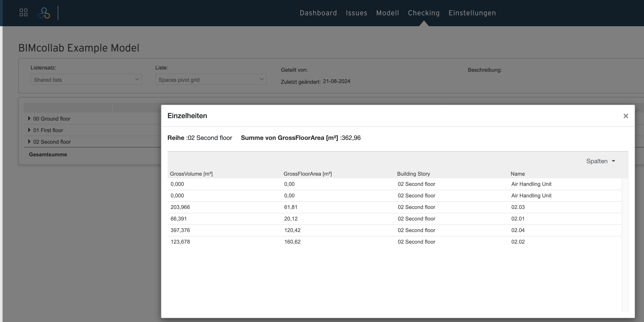Open the Liste Spaces pivot grid dropdown
This screenshot has width=644, height=322.
(x=211, y=79)
